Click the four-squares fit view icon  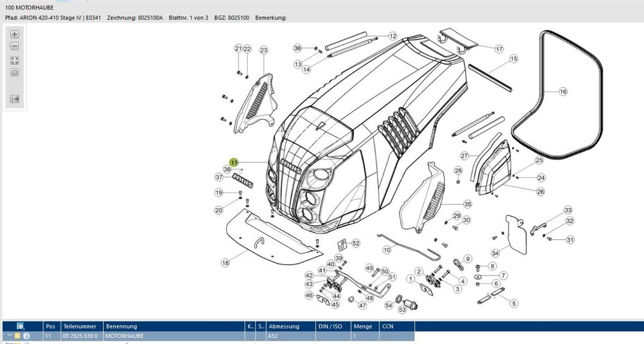[x=15, y=61]
